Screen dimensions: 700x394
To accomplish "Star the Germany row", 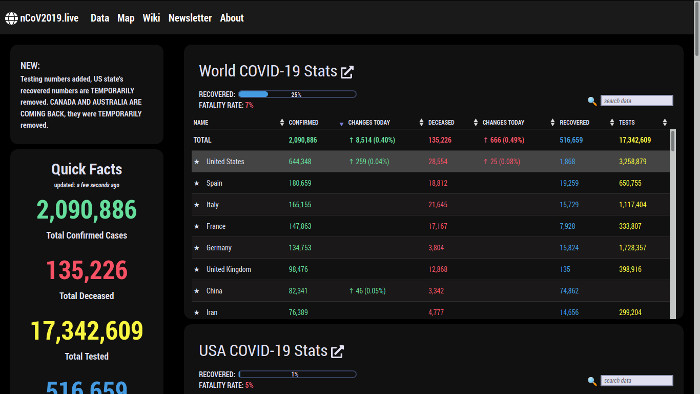I will (196, 248).
